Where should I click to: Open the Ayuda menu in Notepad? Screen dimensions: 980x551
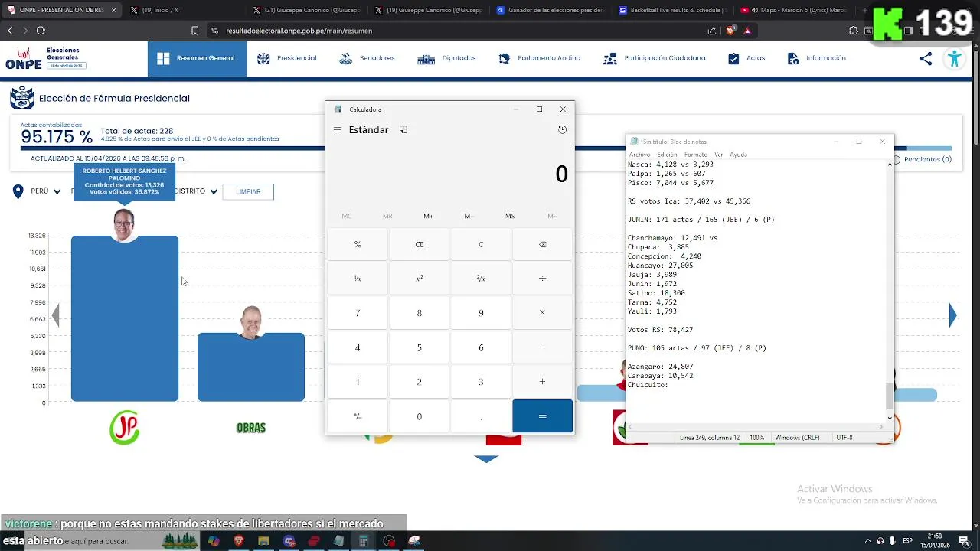(x=738, y=155)
